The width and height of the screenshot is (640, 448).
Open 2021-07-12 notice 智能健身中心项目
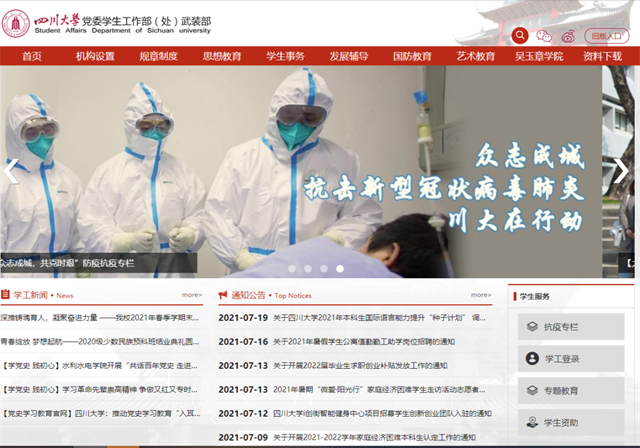tap(382, 414)
